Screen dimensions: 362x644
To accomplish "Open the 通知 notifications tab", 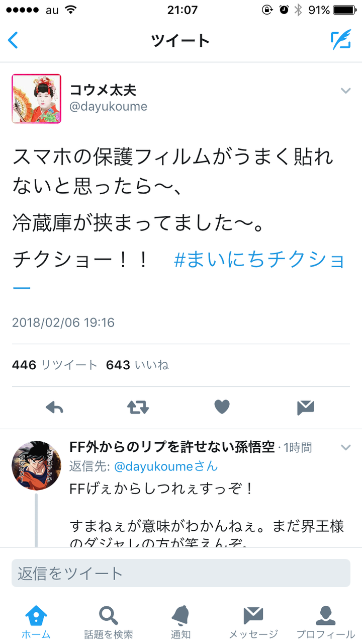I will tap(180, 622).
